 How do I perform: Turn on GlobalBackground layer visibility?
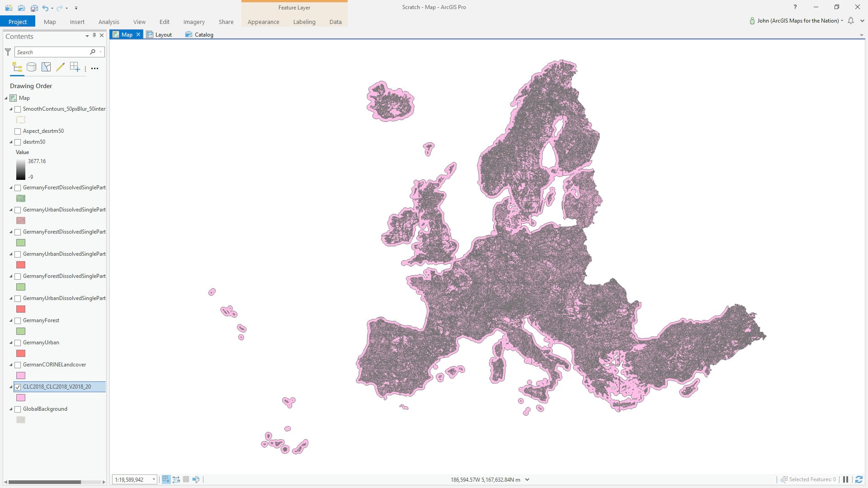(x=18, y=409)
